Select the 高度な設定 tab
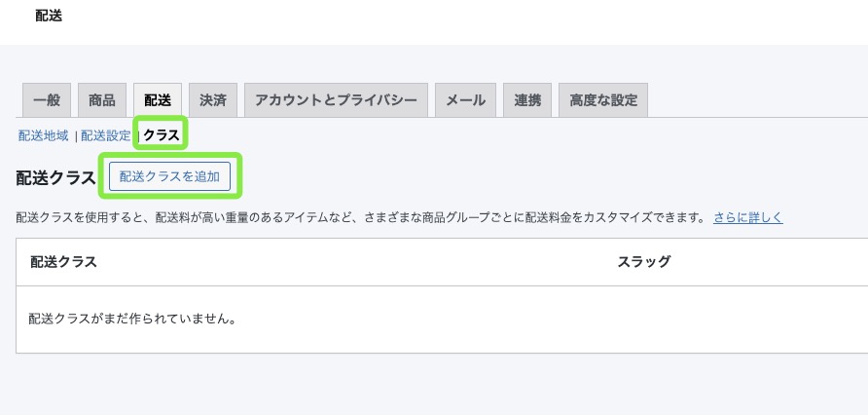Image resolution: width=868 pixels, height=415 pixels. pos(603,100)
